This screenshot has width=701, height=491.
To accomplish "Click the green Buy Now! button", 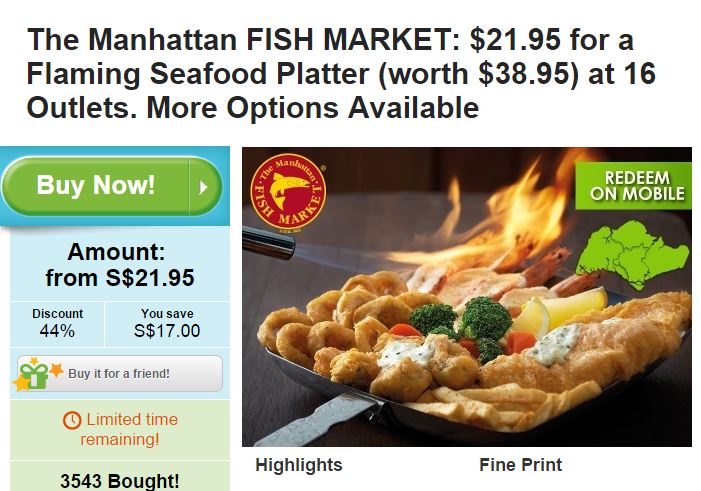I will (x=112, y=186).
